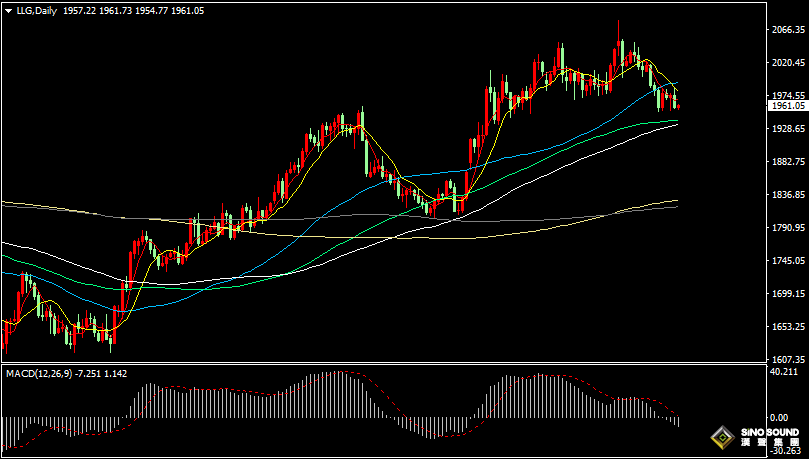Select the 1974.55 price axis label
Screen dimensions: 809x459
point(788,95)
